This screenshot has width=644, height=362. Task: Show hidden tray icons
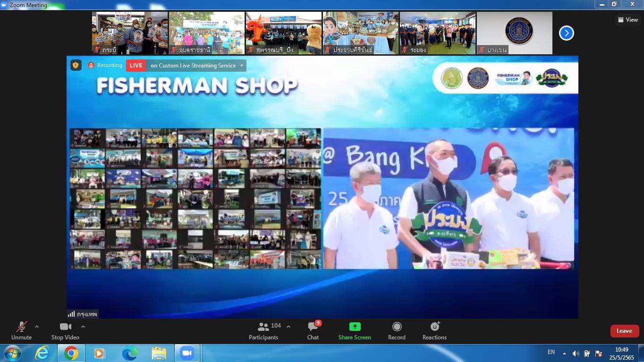pyautogui.click(x=564, y=353)
